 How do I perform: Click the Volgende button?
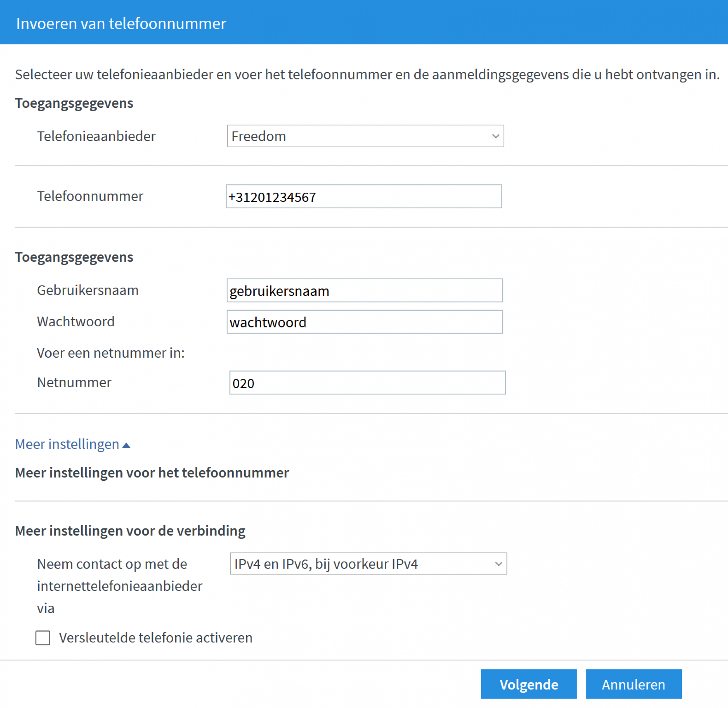(x=529, y=684)
